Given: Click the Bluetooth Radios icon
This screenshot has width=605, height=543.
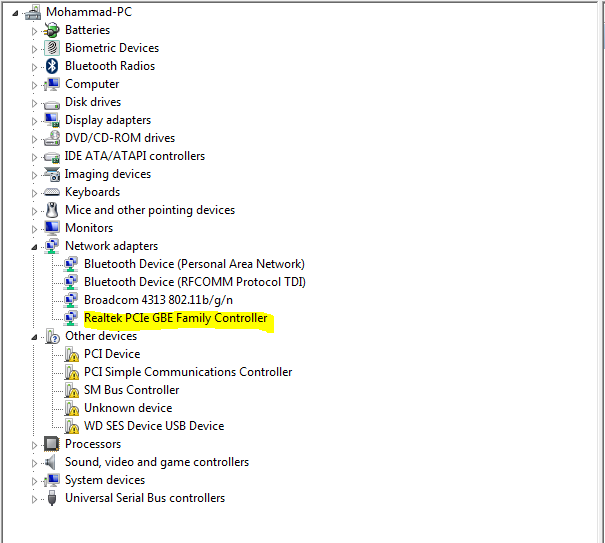Looking at the screenshot, I should 52,66.
